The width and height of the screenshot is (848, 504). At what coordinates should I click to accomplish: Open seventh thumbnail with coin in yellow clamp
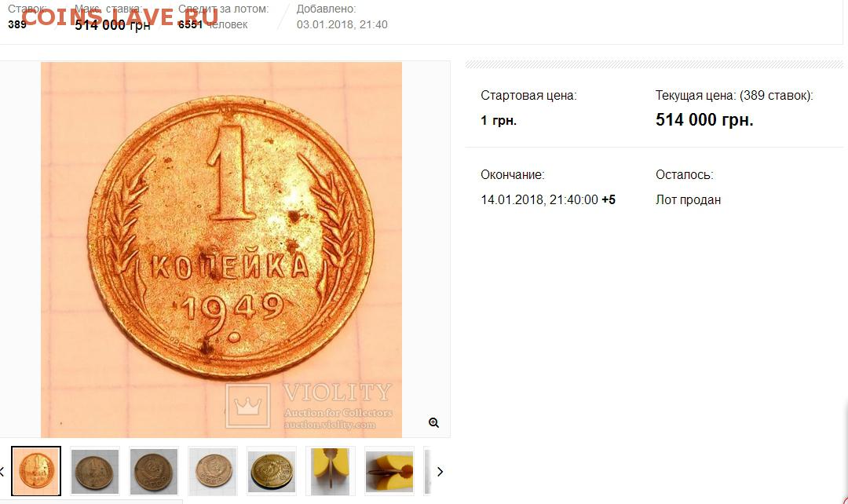[389, 471]
